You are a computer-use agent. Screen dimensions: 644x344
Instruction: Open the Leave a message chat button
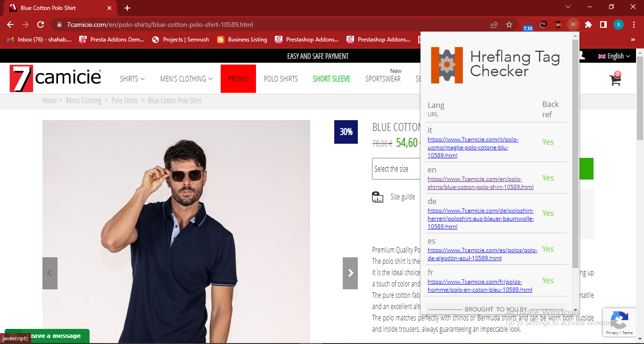pos(47,336)
